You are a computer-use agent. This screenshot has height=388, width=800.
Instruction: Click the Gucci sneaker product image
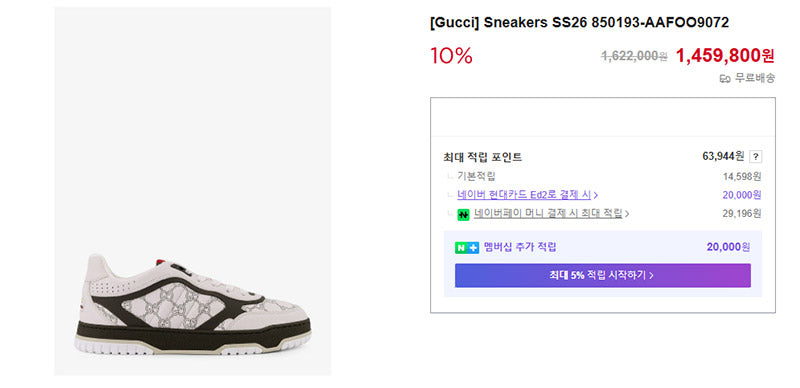pos(192,191)
